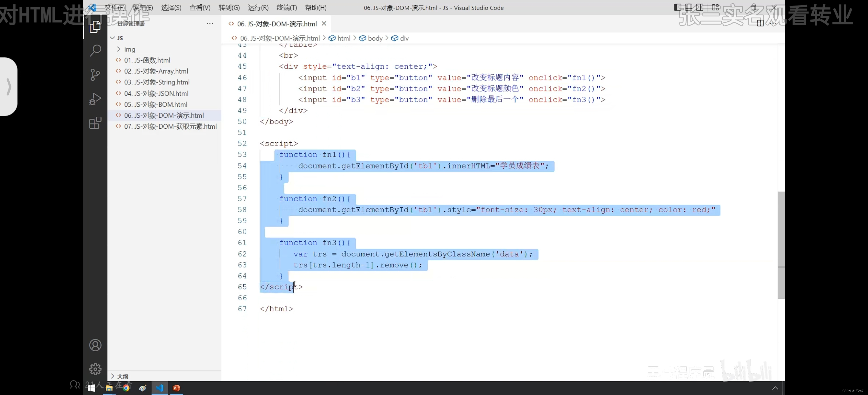
Task: Click the text "function fn3(){"
Action: 315,243
